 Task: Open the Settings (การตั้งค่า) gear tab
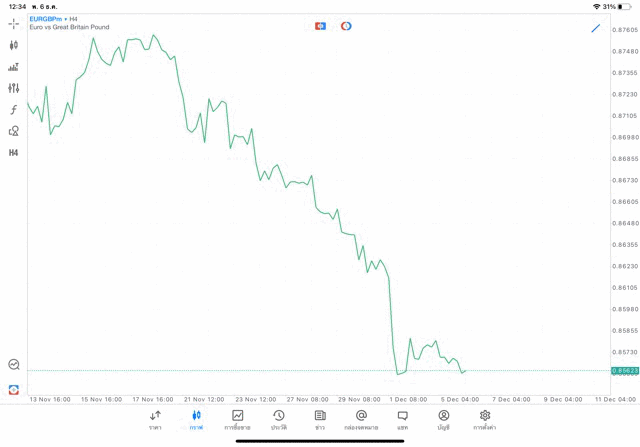485,420
